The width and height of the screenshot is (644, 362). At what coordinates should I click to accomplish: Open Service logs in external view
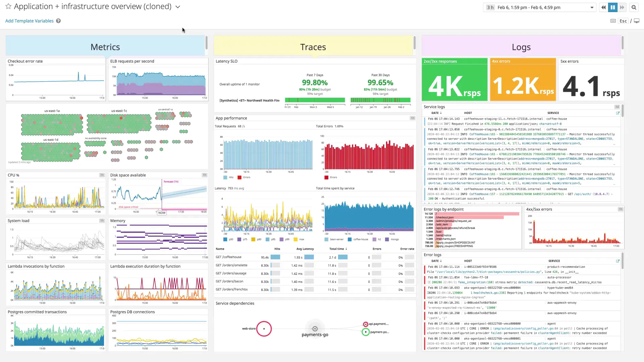(x=618, y=113)
